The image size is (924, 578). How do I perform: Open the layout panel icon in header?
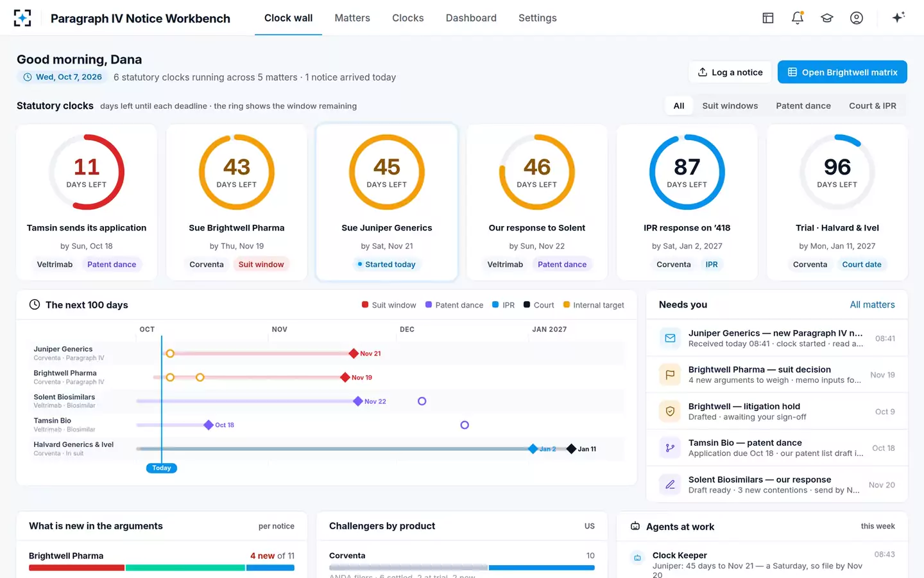[x=768, y=18]
